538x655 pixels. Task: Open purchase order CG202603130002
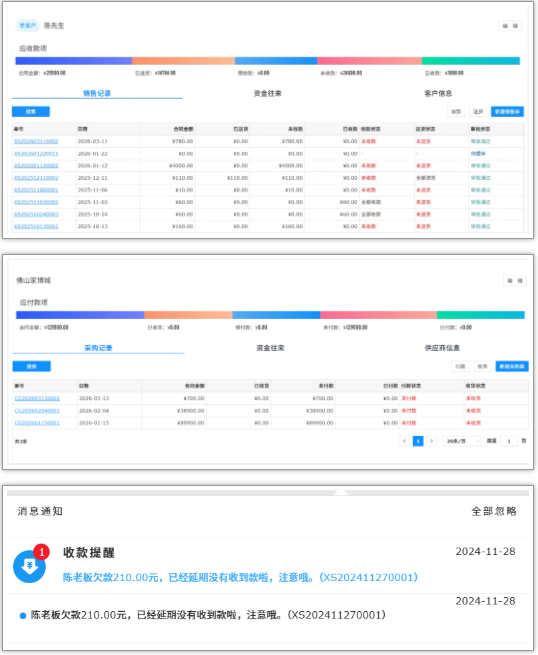click(x=37, y=399)
